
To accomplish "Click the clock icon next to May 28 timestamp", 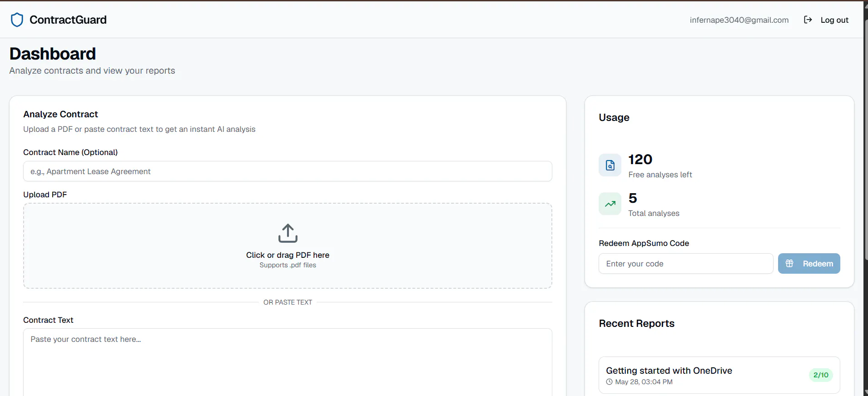I will point(609,382).
